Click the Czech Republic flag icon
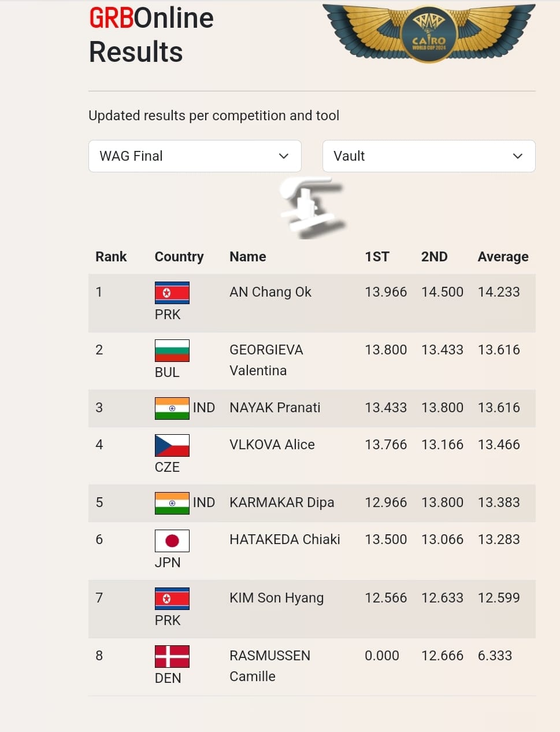The image size is (560, 732). tap(172, 445)
